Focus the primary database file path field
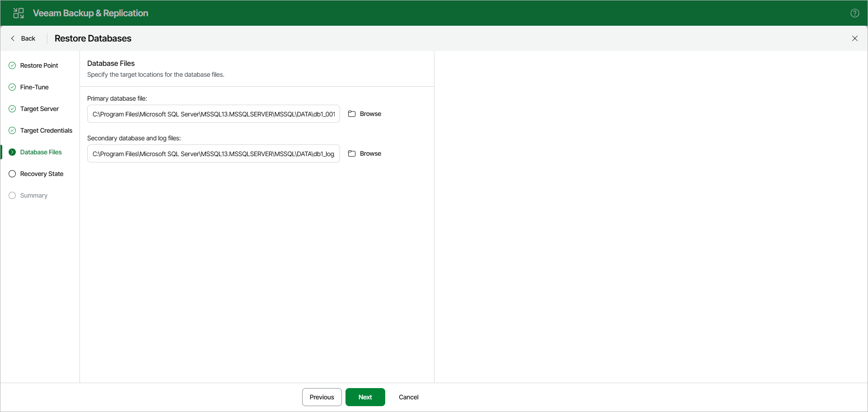Screen dimensions: 868x412 click(214, 114)
